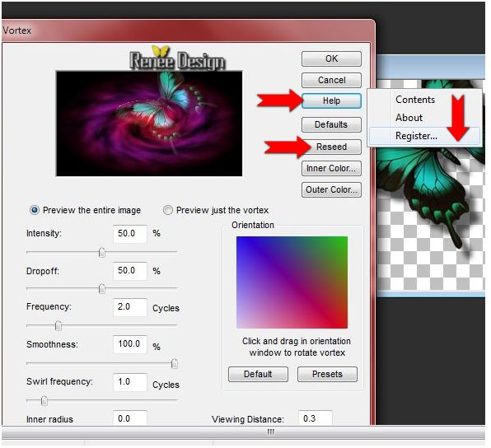The image size is (491, 448).
Task: Open the Help button menu
Action: pyautogui.click(x=331, y=100)
